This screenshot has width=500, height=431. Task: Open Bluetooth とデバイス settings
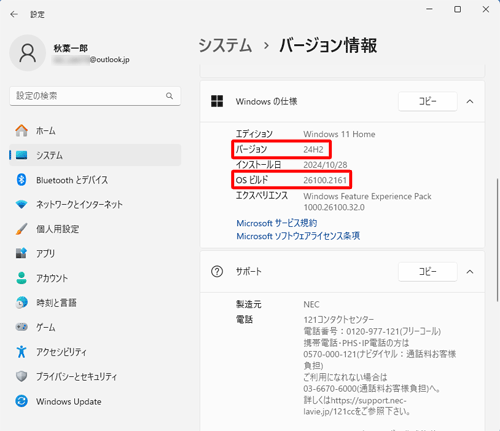click(x=95, y=180)
